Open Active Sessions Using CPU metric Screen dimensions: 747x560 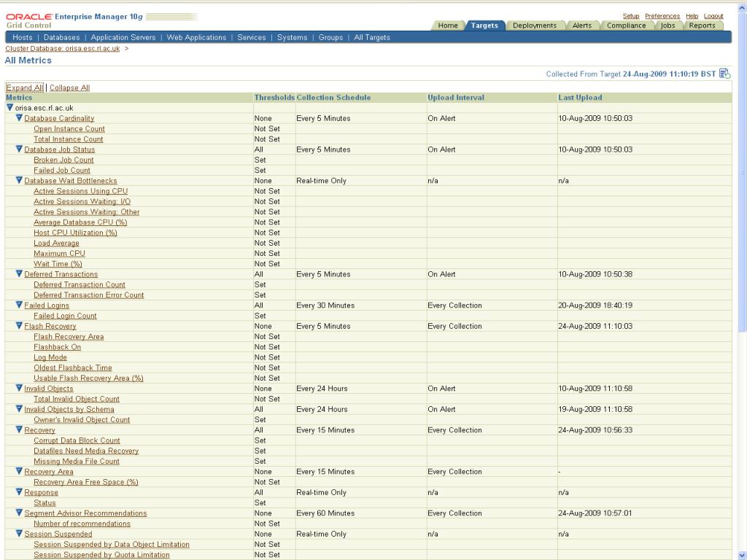pyautogui.click(x=80, y=191)
